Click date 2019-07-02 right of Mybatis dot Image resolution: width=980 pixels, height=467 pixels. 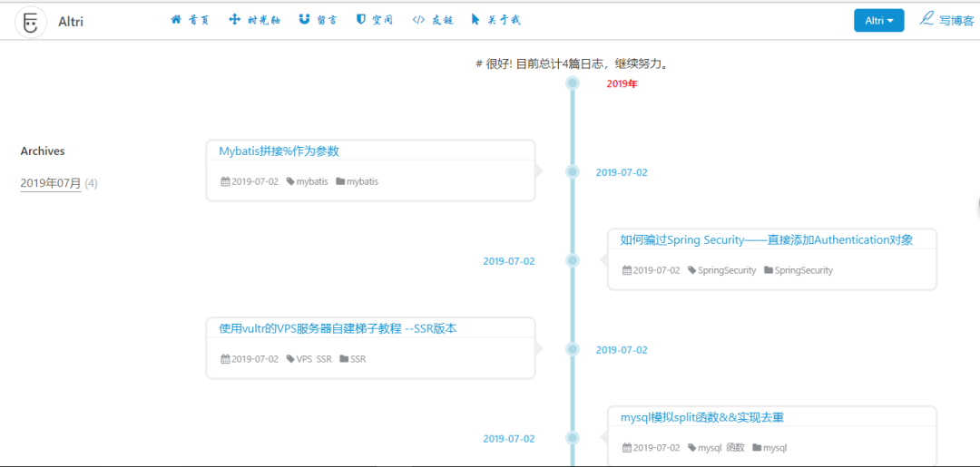(622, 172)
